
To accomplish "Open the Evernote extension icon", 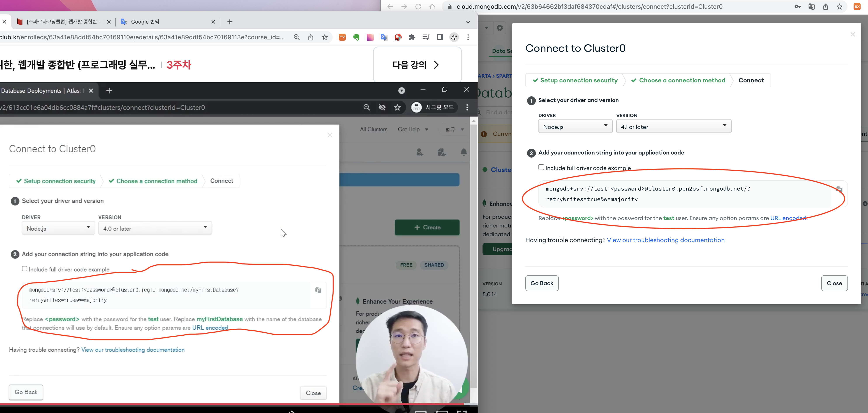I will point(356,37).
